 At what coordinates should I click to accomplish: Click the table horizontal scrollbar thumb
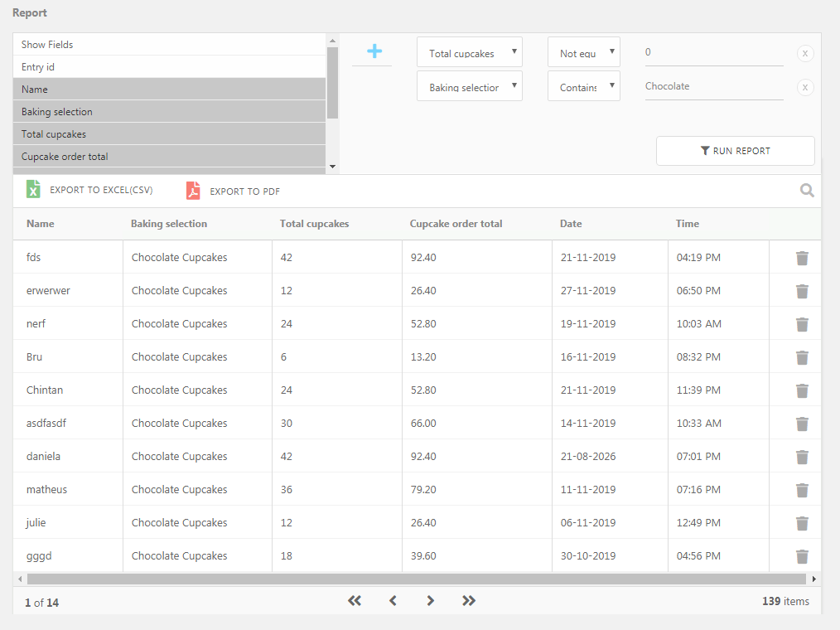click(416, 579)
